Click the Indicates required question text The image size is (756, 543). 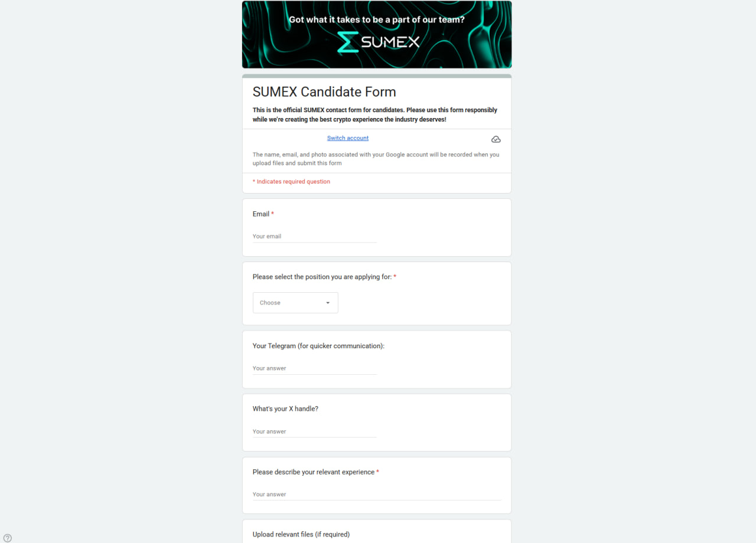(x=292, y=182)
